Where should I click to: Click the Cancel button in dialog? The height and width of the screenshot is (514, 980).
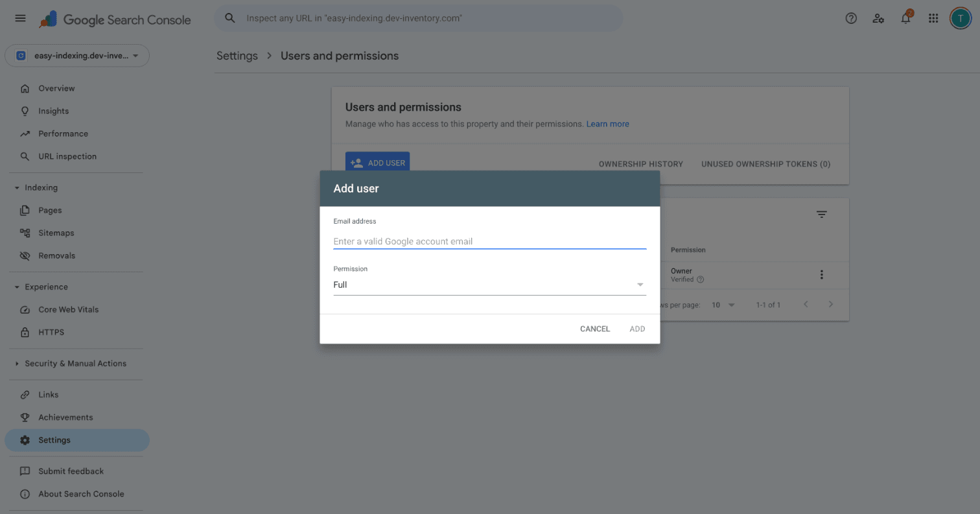594,329
